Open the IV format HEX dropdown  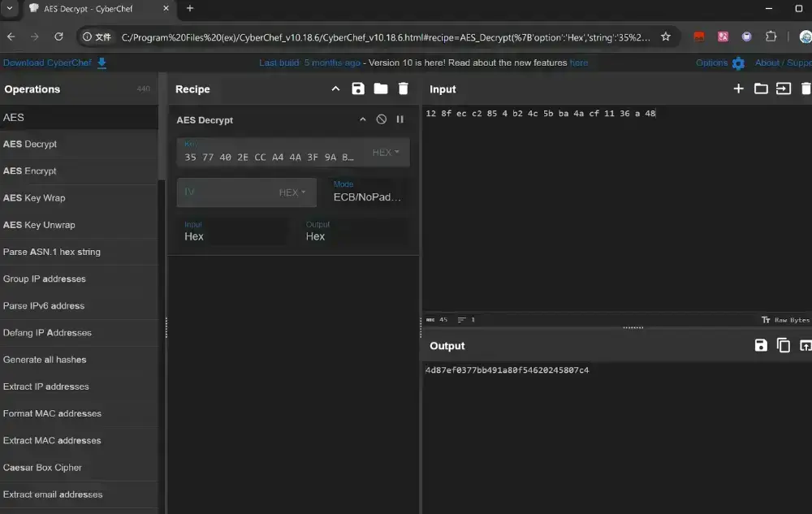pos(292,192)
